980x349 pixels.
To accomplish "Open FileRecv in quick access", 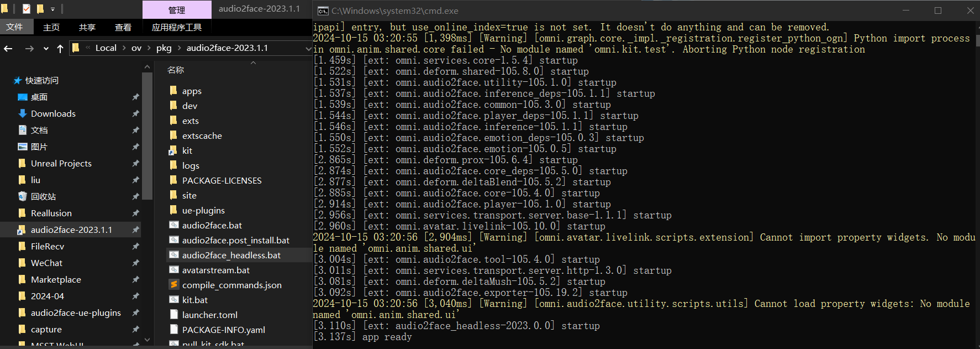I will [x=48, y=246].
